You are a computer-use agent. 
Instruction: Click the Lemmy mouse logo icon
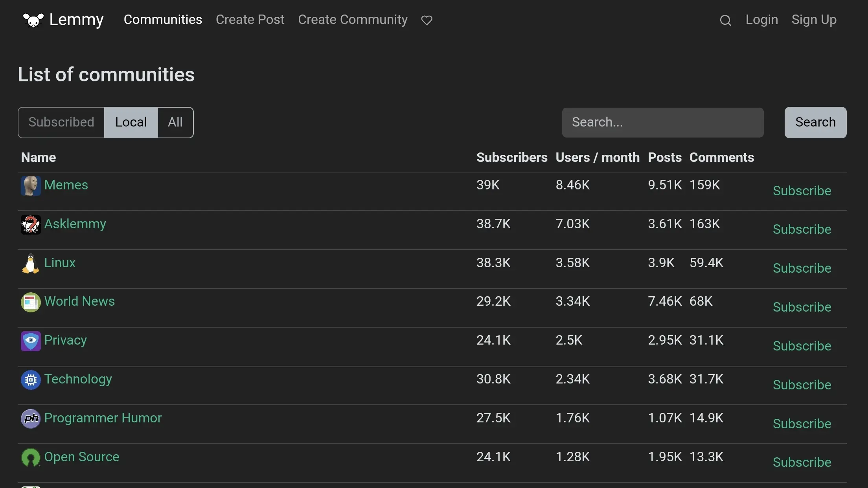tap(33, 20)
